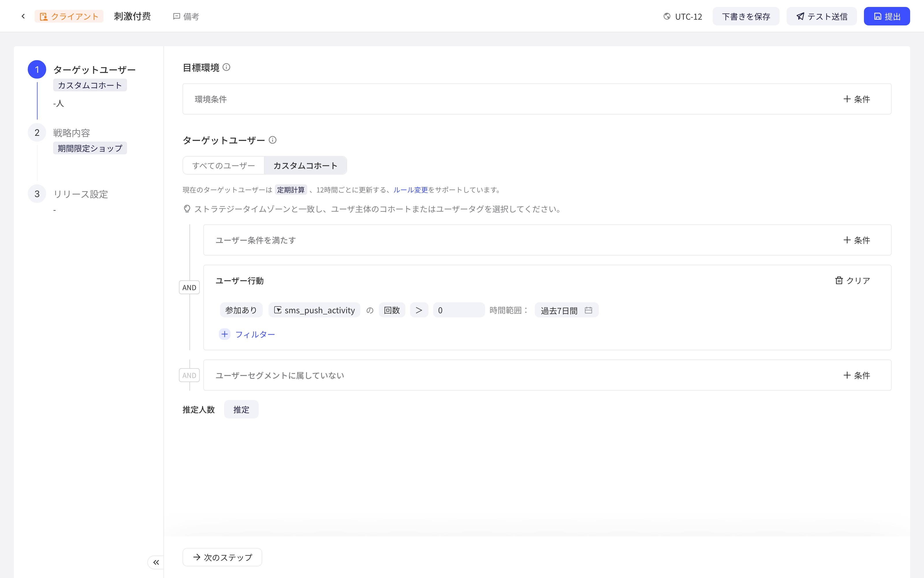The image size is (924, 578).
Task: Open the greater-than operator dropdown
Action: click(419, 310)
